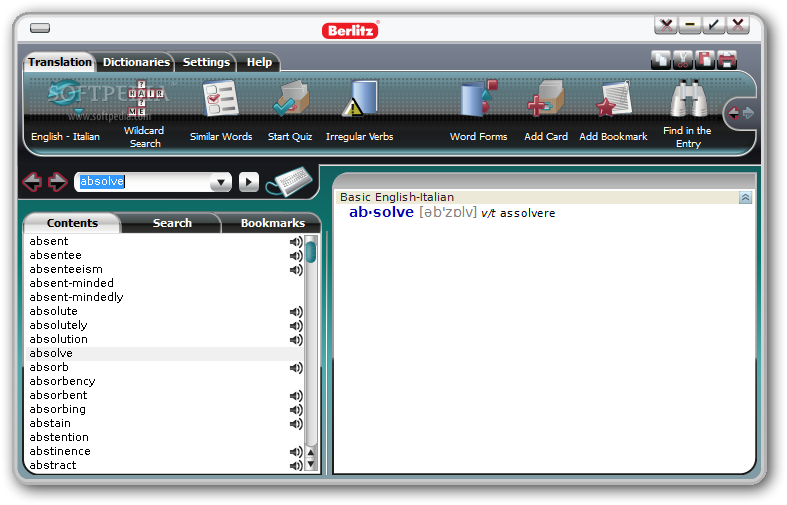Open the Settings tab

pos(206,62)
